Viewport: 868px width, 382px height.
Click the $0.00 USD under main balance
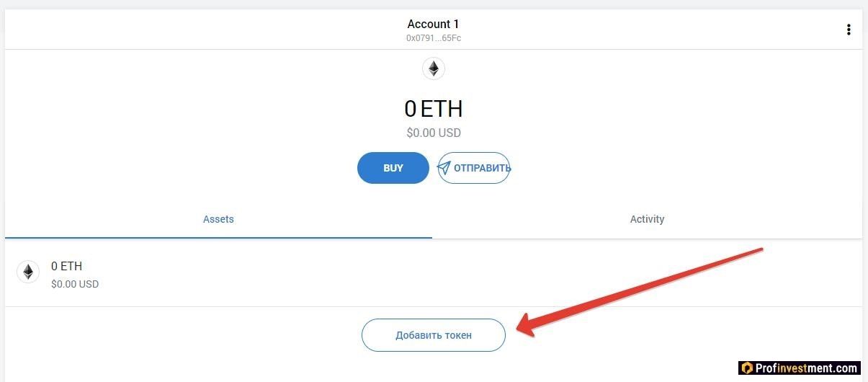pyautogui.click(x=434, y=133)
